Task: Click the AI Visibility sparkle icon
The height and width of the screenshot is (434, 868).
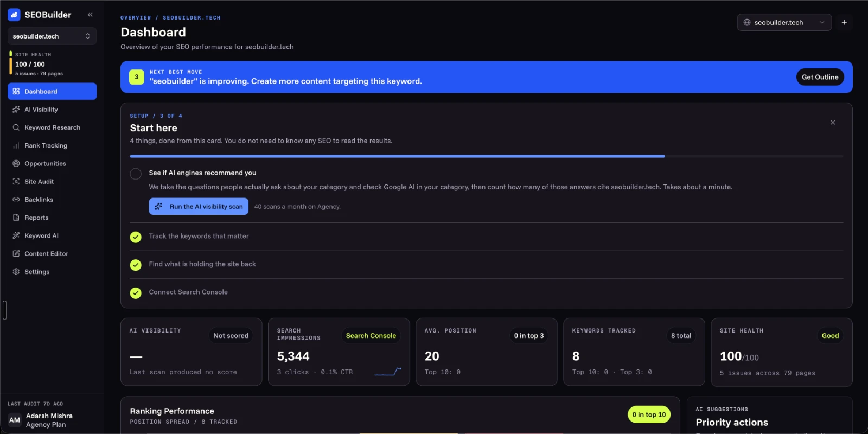Action: tap(16, 110)
